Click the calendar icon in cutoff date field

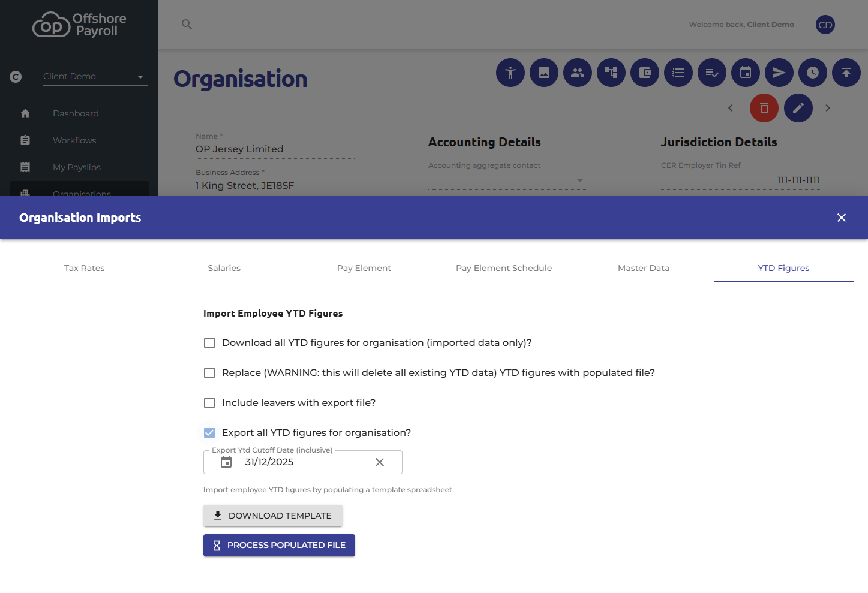[x=226, y=462]
